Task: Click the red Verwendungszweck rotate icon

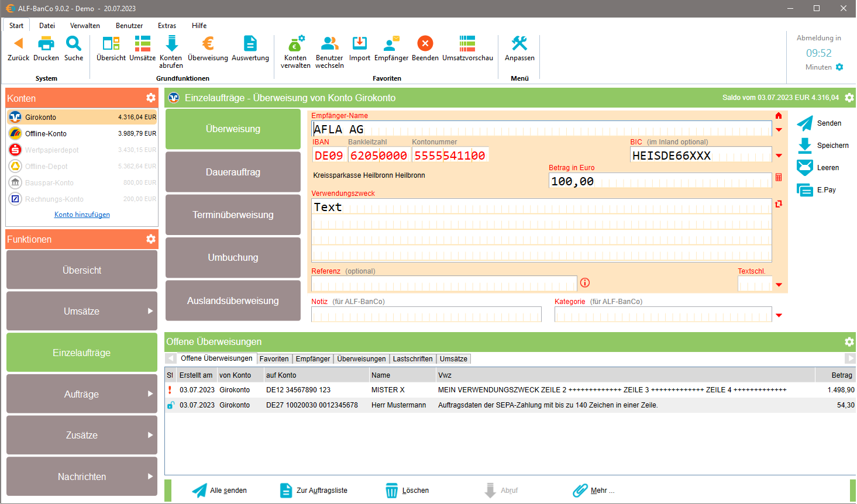Action: pyautogui.click(x=779, y=204)
